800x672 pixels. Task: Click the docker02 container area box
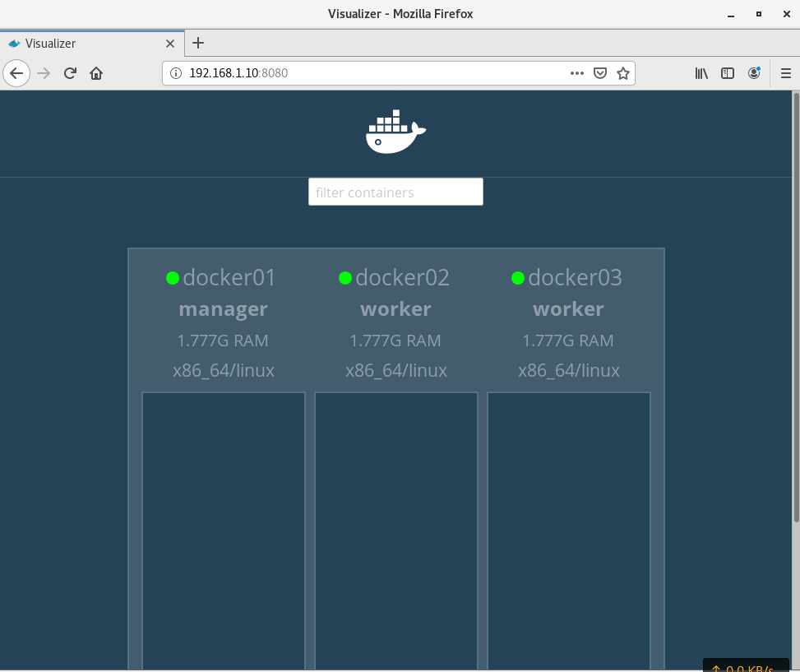pos(396,531)
